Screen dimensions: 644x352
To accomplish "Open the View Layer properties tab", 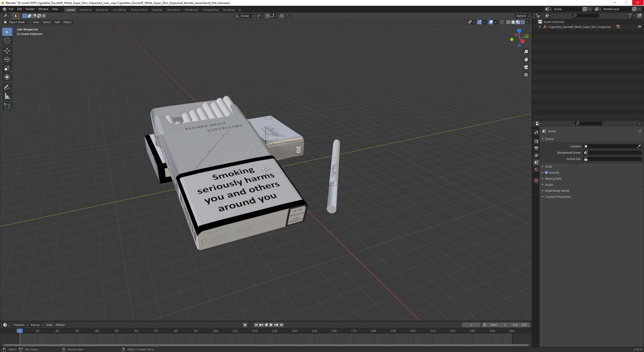I will tap(536, 155).
